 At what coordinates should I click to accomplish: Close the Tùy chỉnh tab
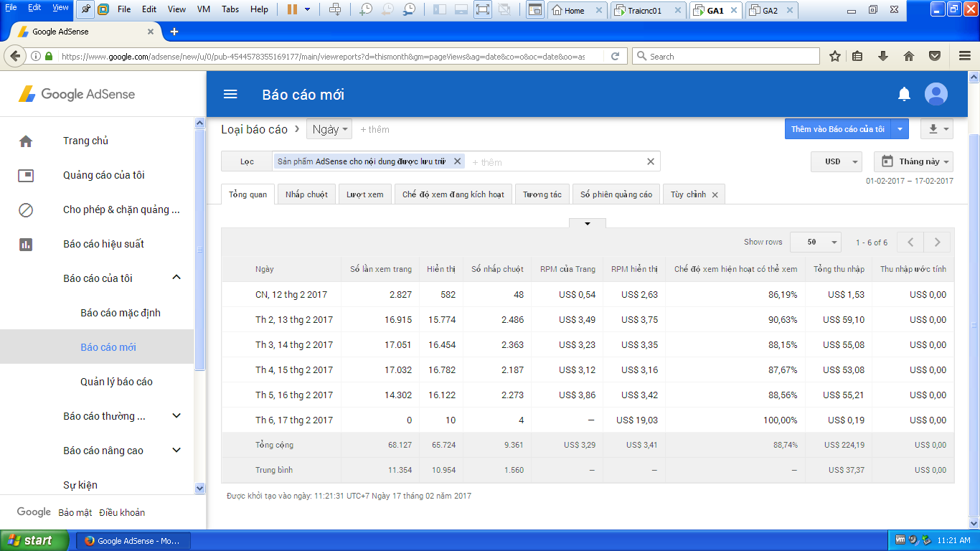point(715,194)
